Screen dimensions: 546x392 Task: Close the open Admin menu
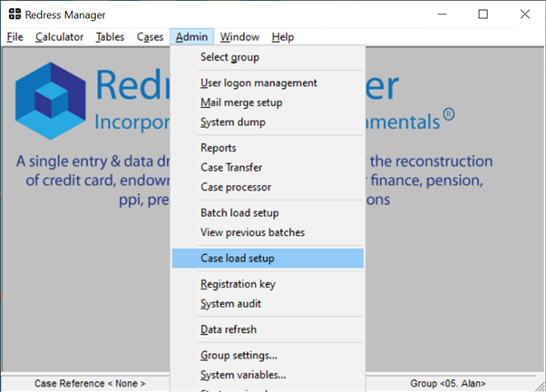(x=191, y=37)
